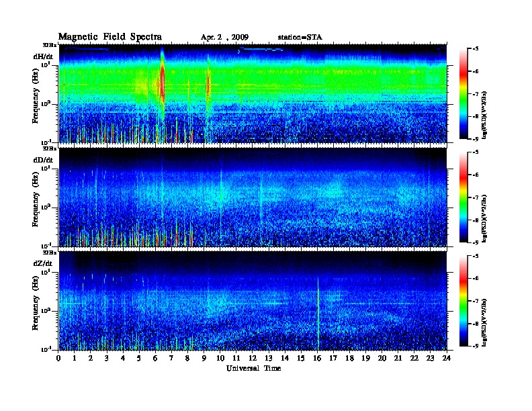This screenshot has height=411, width=532.
Task: Click the dD/dt spectrogram plot
Action: point(253,197)
